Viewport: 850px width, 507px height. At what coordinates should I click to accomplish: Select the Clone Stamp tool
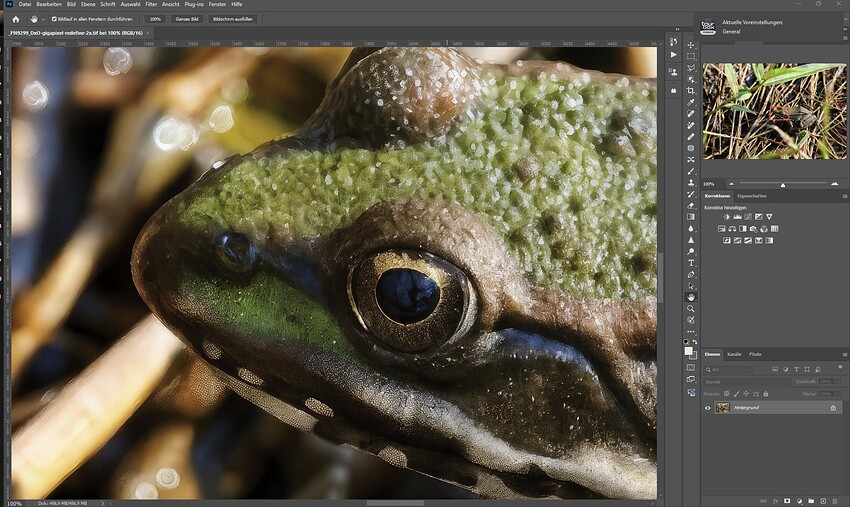click(691, 182)
